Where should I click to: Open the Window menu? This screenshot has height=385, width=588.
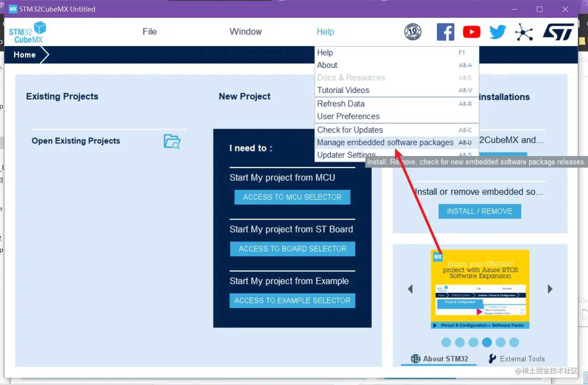pyautogui.click(x=245, y=31)
